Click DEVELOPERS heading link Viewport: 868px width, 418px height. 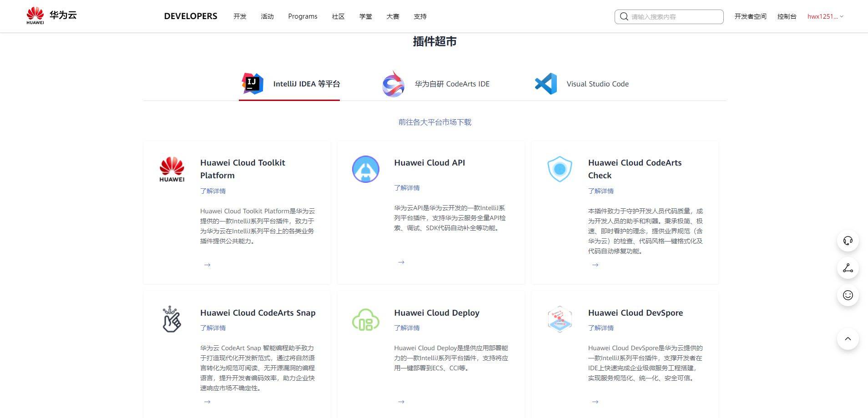[x=191, y=16]
